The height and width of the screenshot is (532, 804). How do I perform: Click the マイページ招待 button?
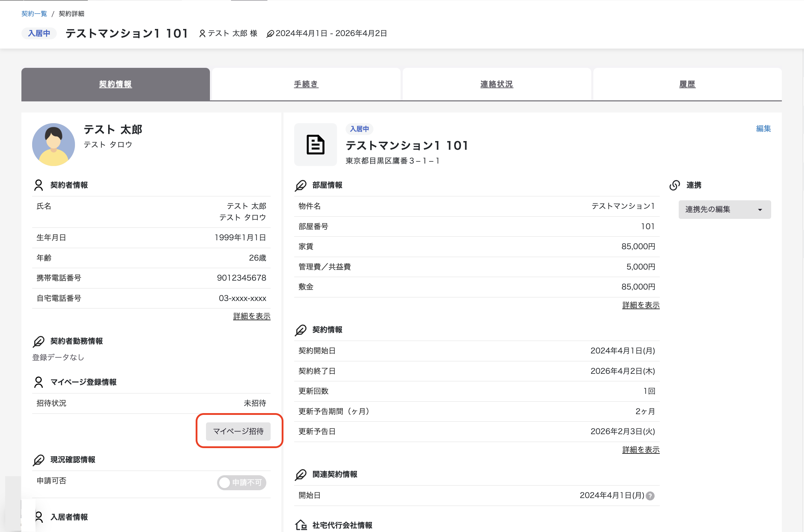238,431
